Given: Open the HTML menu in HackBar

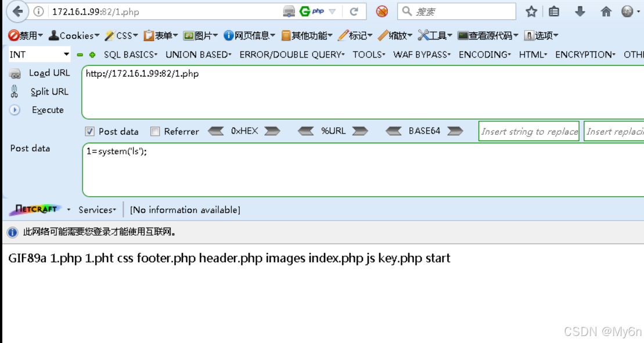Looking at the screenshot, I should [533, 55].
